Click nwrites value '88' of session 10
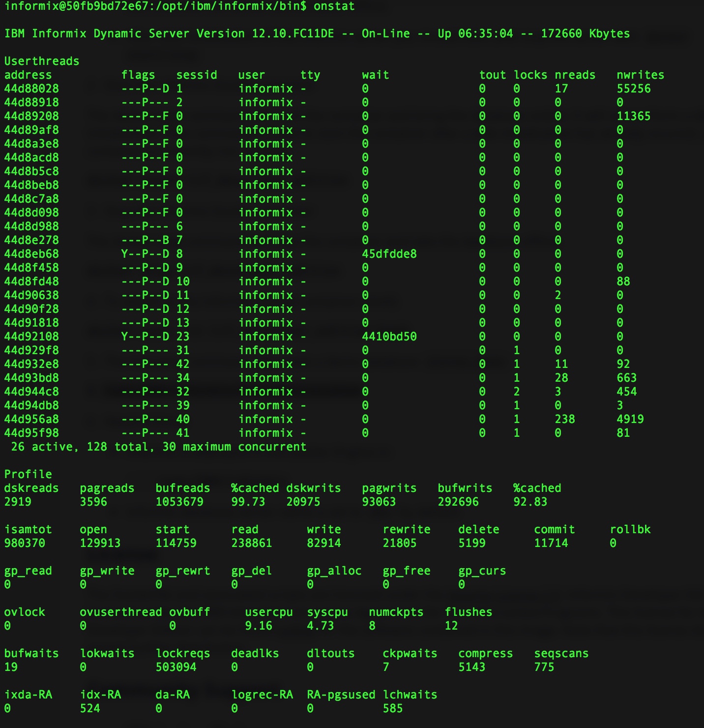704x728 pixels. (623, 281)
